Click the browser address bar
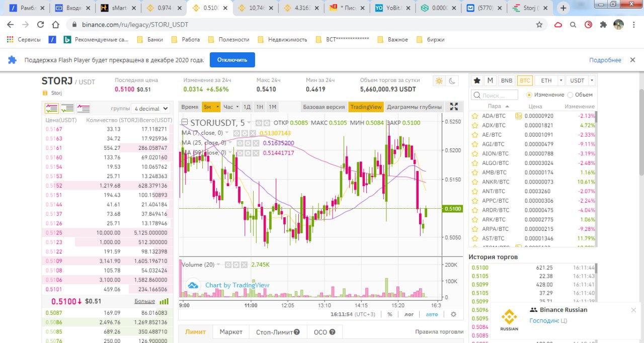This screenshot has height=343, width=644. (302, 24)
